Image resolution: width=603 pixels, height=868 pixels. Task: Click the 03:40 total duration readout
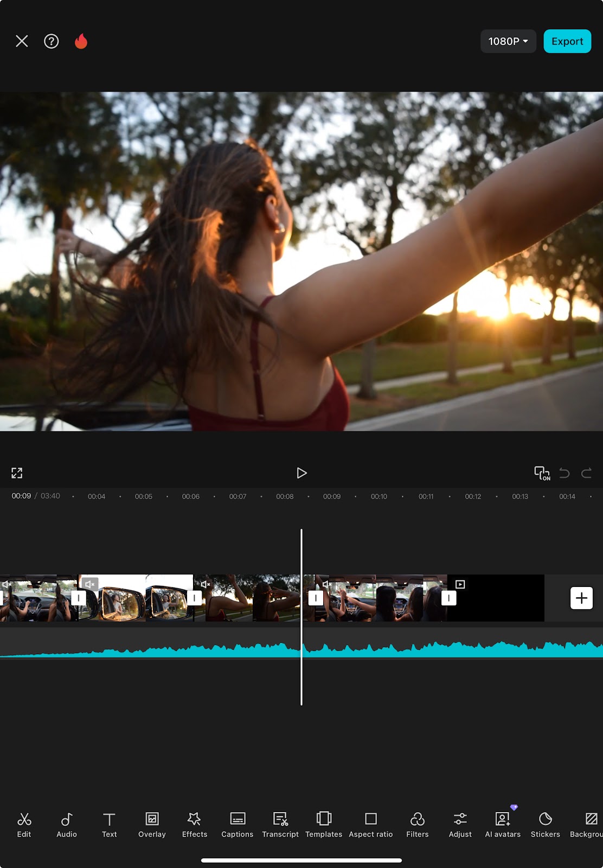tap(50, 496)
